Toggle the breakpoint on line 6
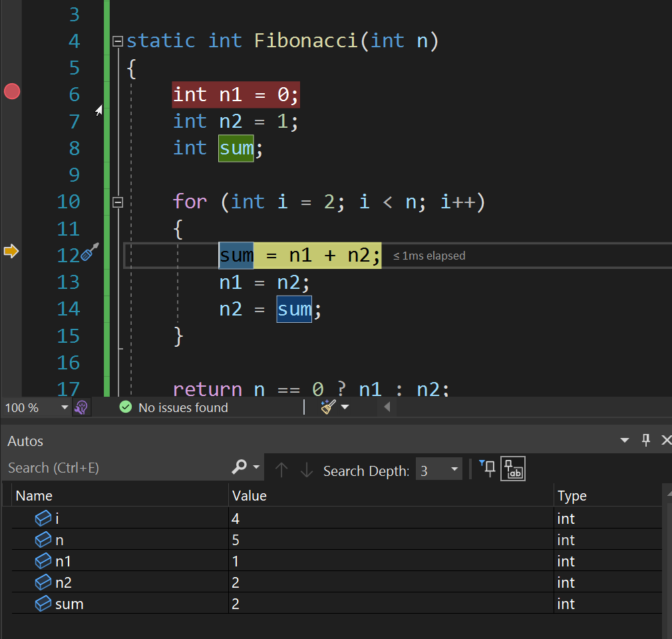The width and height of the screenshot is (672, 639). (11, 91)
